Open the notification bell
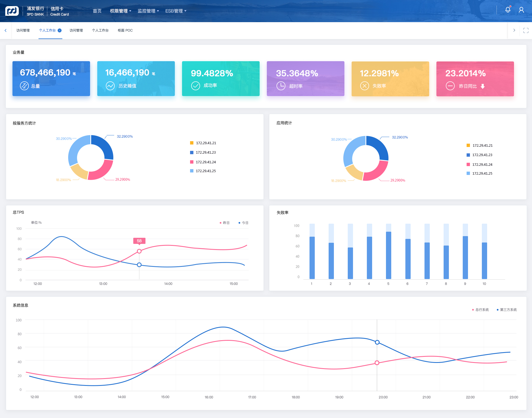The width and height of the screenshot is (532, 418). point(508,10)
